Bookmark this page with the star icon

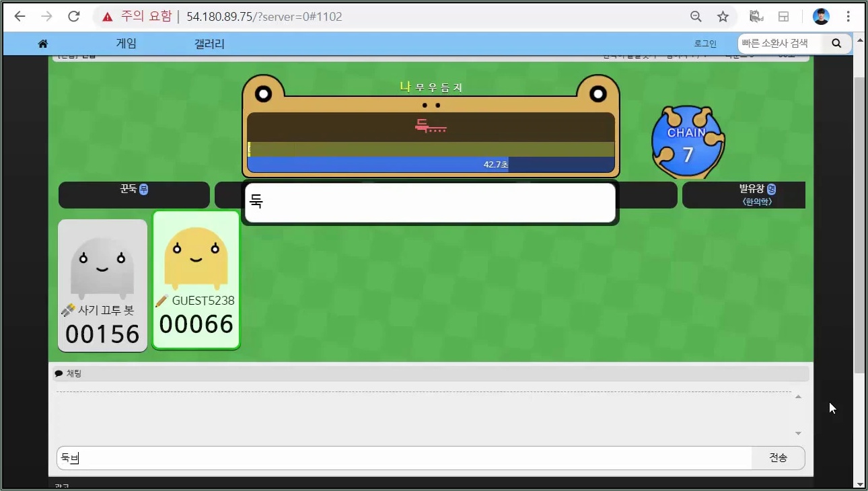pyautogui.click(x=723, y=17)
